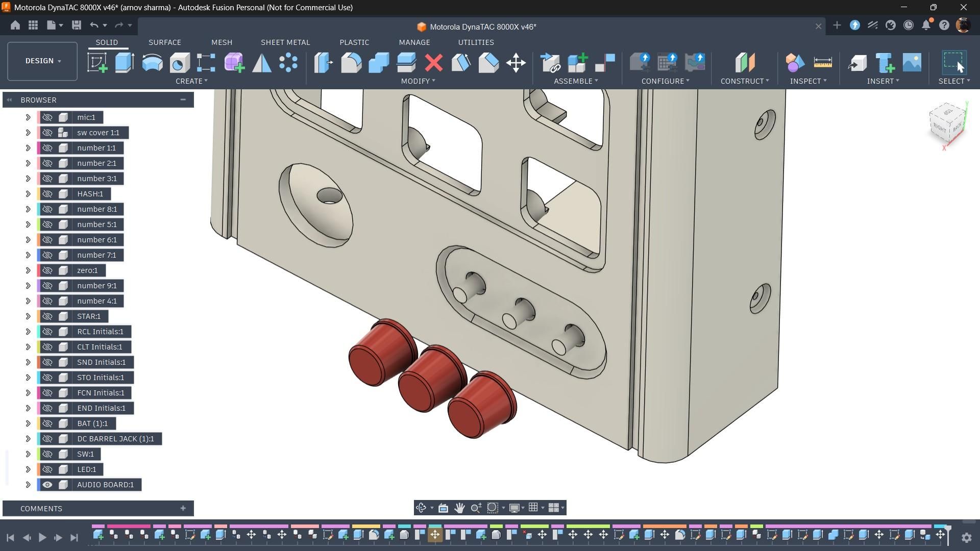Switch to the MANAGE tab
Screen dimensions: 980x551
[x=414, y=42]
